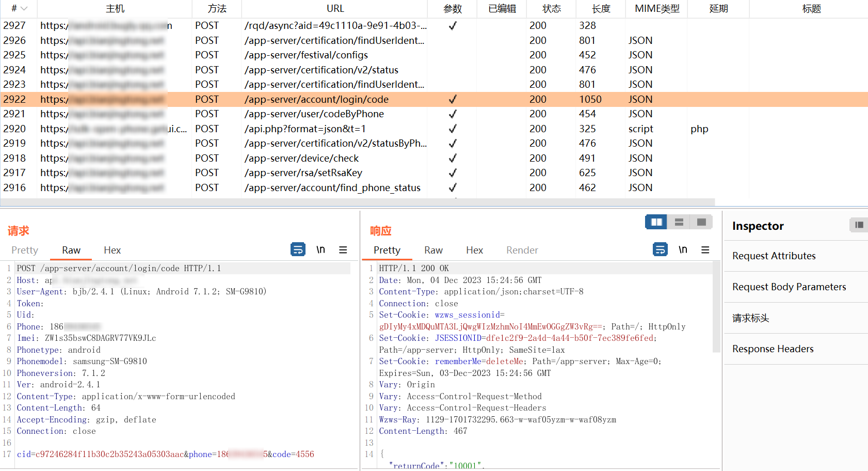The image size is (868, 471).
Task: Click Content-Length: 467 in response
Action: click(x=423, y=431)
